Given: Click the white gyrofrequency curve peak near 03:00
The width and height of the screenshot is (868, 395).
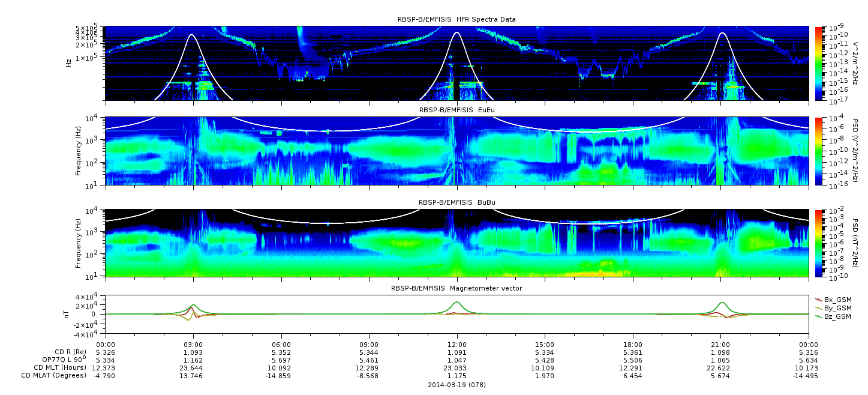Looking at the screenshot, I should click(x=192, y=35).
